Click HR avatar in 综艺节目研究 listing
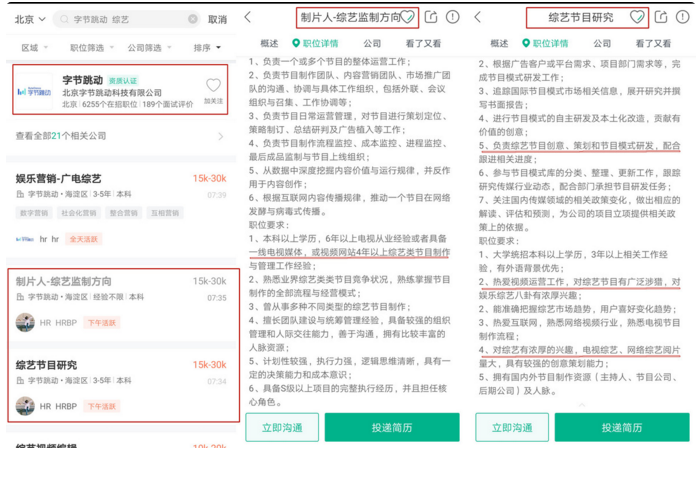696x478 pixels. click(25, 406)
